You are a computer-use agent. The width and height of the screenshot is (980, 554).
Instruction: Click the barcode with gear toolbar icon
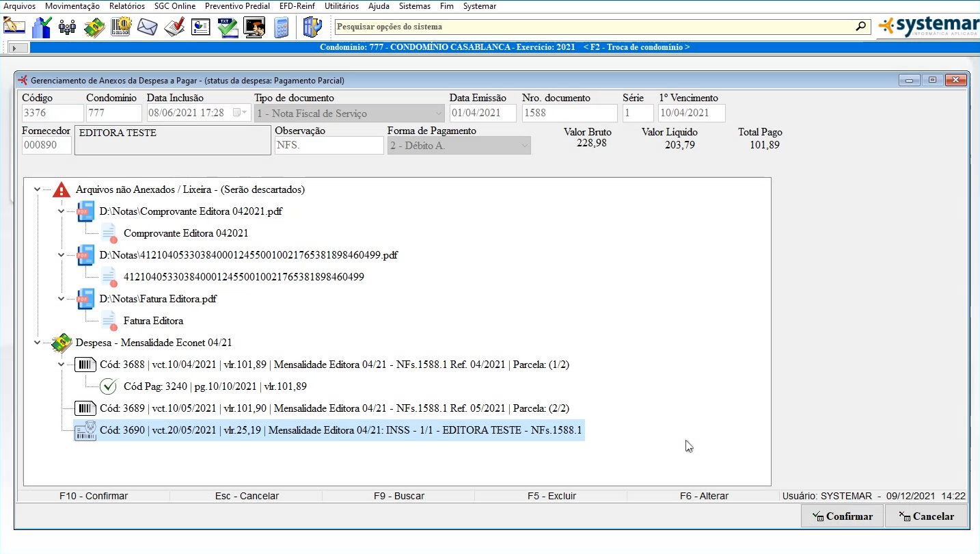pos(121,27)
